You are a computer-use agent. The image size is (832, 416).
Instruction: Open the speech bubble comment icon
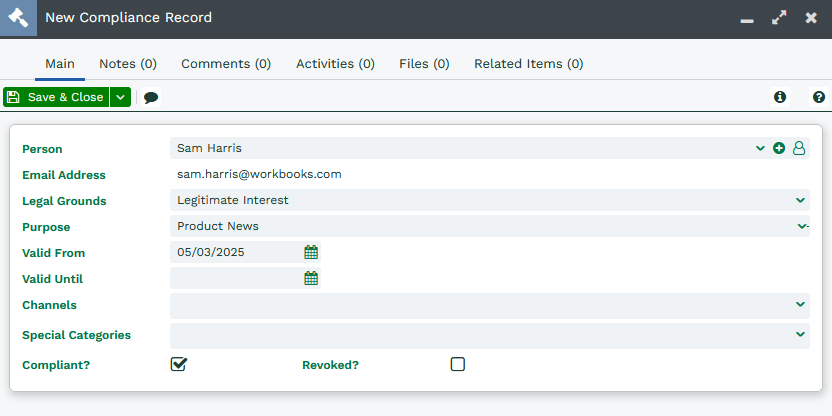151,98
